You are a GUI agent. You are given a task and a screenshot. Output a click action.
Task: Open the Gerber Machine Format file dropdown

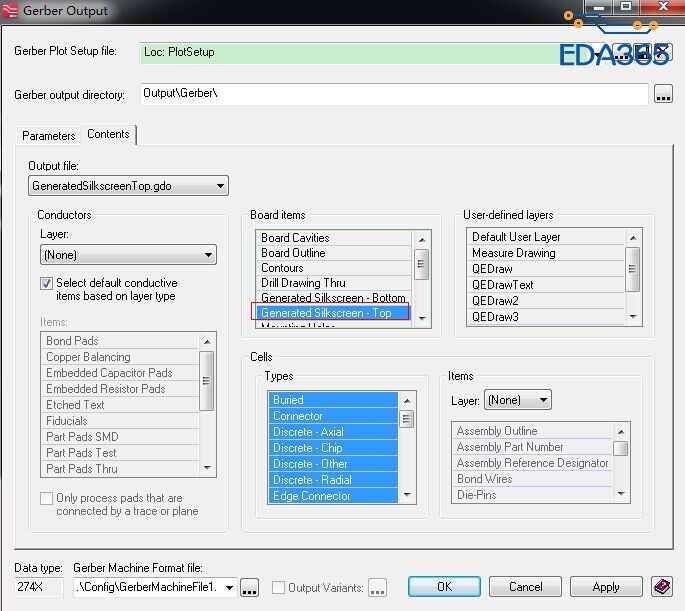point(229,587)
